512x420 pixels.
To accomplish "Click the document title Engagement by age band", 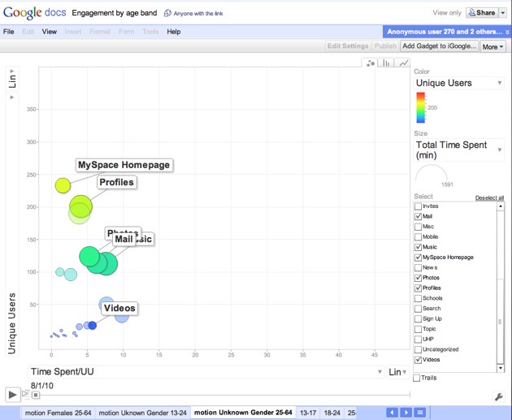I will pyautogui.click(x=115, y=13).
